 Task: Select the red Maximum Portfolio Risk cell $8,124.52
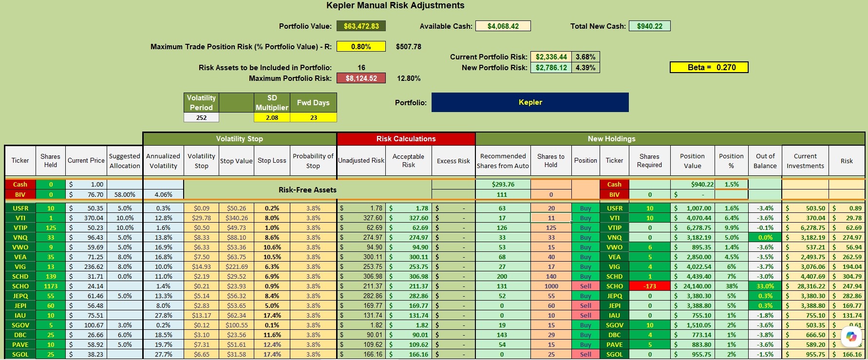[361, 78]
